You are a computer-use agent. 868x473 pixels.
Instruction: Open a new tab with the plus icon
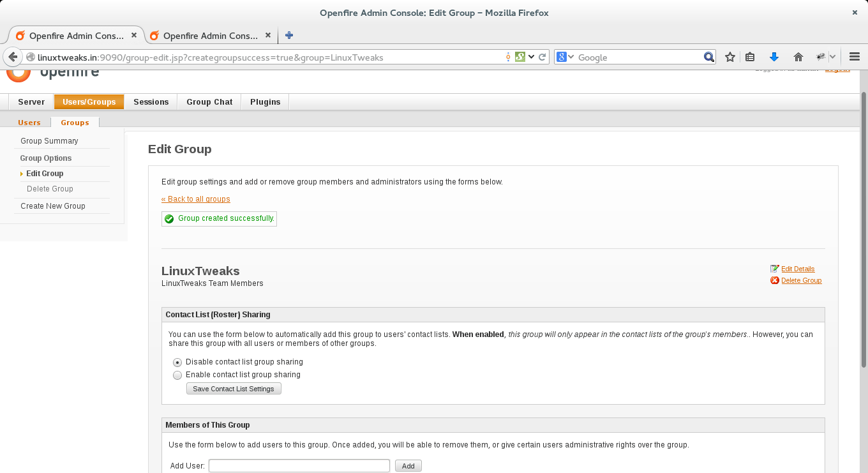tap(289, 36)
